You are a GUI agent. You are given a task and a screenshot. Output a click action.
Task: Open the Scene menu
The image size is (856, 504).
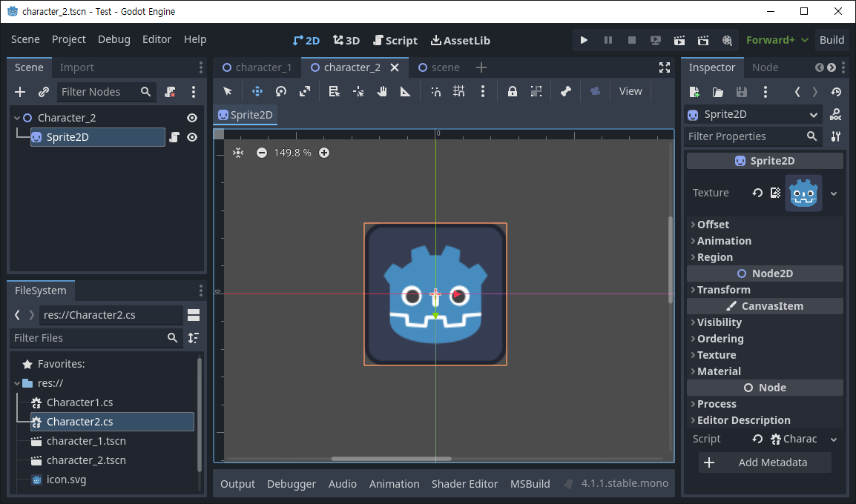[25, 39]
